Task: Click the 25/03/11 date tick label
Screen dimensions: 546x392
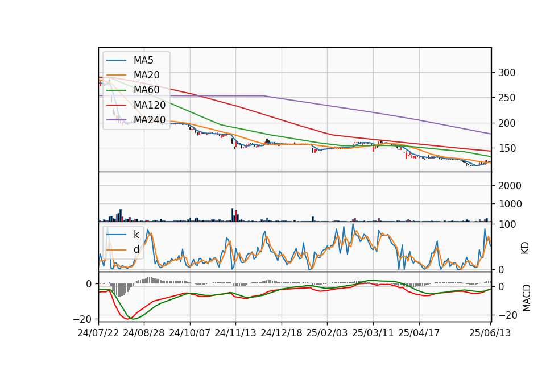Action: tap(373, 333)
